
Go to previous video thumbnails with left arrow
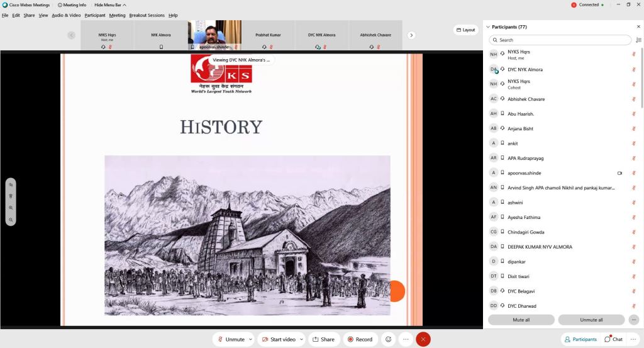point(72,35)
